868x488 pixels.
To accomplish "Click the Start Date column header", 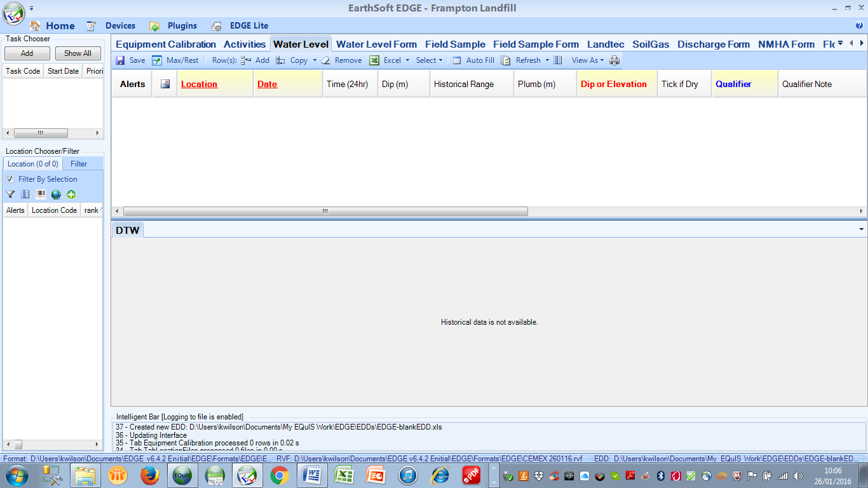I will point(64,71).
